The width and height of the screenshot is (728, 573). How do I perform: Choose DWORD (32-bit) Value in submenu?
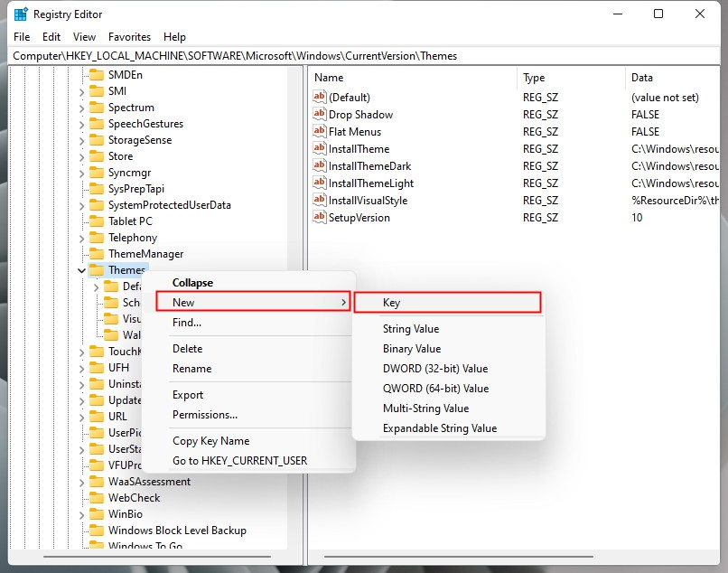point(449,369)
